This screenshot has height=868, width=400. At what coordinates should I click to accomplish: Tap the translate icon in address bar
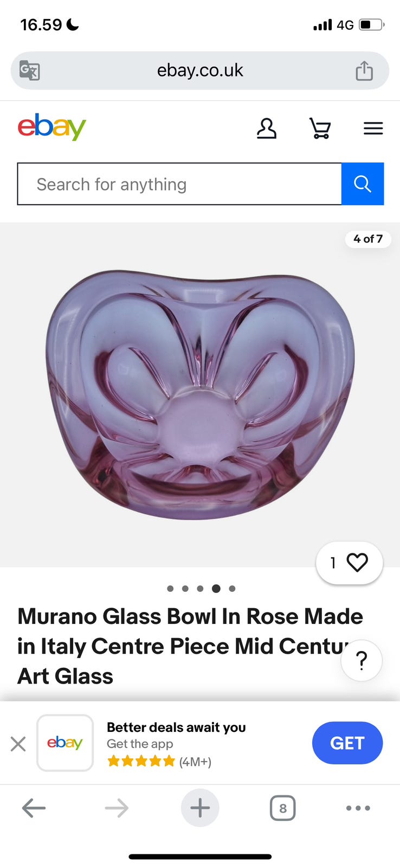29,71
